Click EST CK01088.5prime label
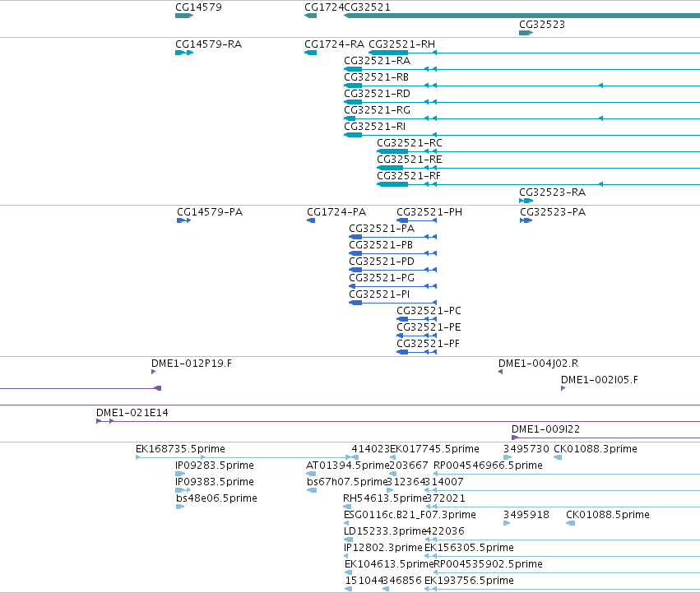Viewport: 700px width, 593px height. [x=608, y=516]
